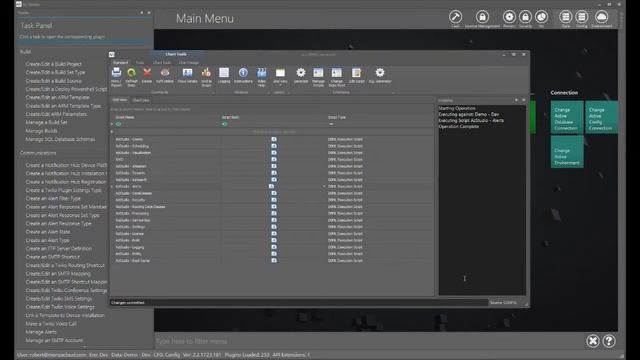Select the Chart Tools ribbon tab
The height and width of the screenshot is (360, 640).
pyautogui.click(x=162, y=63)
